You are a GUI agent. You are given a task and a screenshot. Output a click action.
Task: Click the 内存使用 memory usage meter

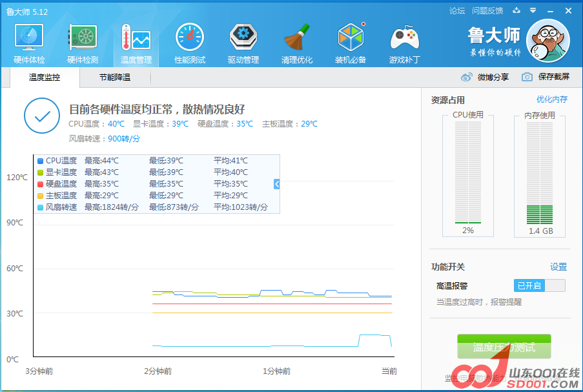(x=540, y=172)
